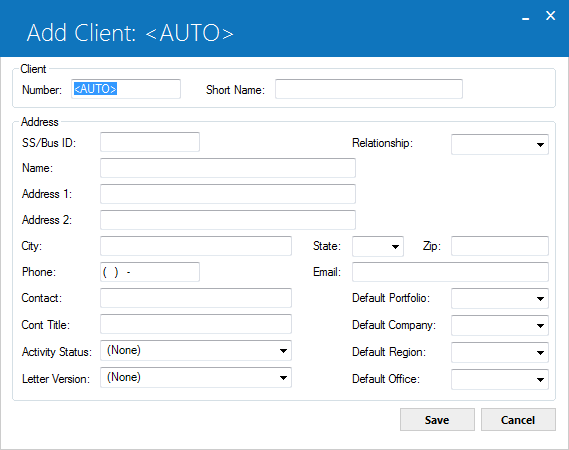Click the Name text field
This screenshot has width=569, height=450.
click(x=228, y=168)
